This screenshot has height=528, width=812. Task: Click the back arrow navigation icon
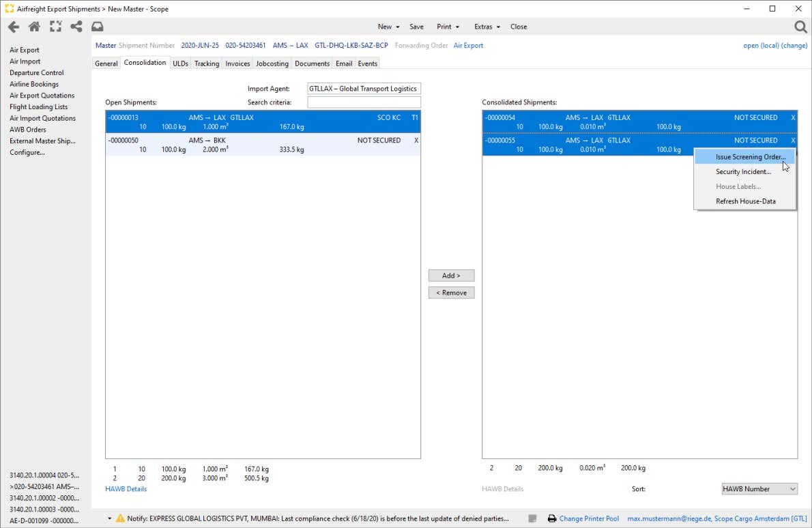(x=13, y=27)
